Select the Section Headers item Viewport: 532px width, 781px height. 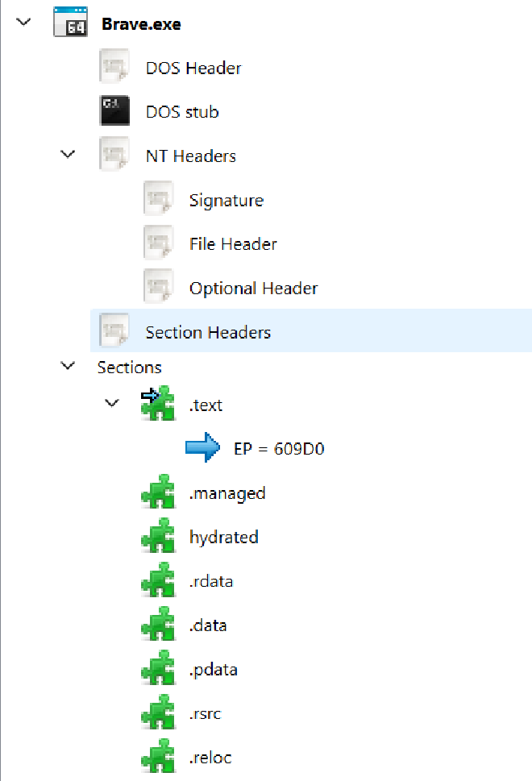pyautogui.click(x=208, y=332)
